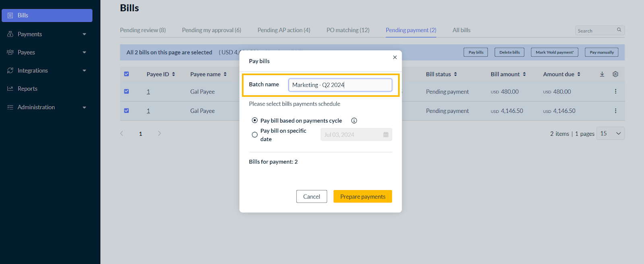Open Payee ID link in 480.00 row
The height and width of the screenshot is (264, 644).
click(x=148, y=92)
